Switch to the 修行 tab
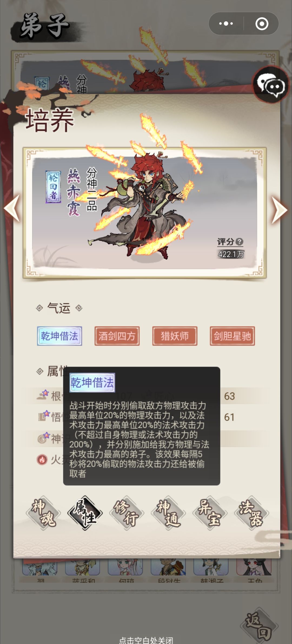 pyautogui.click(x=127, y=513)
